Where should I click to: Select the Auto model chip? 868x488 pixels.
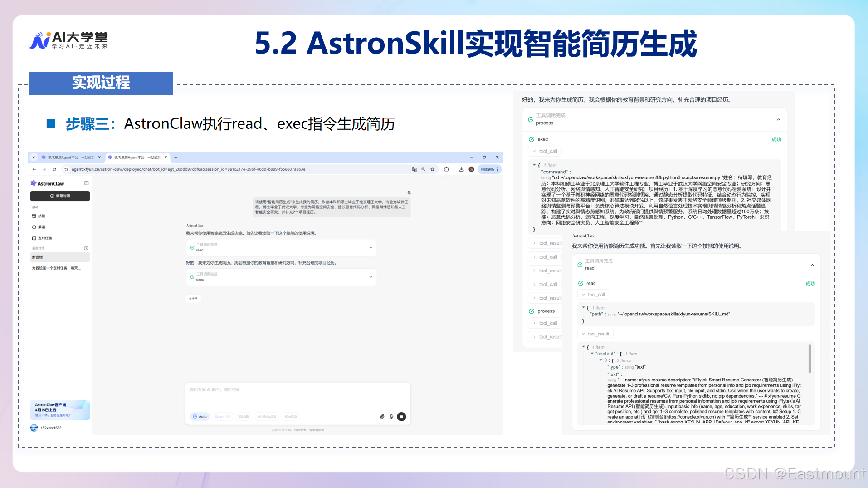[200, 417]
